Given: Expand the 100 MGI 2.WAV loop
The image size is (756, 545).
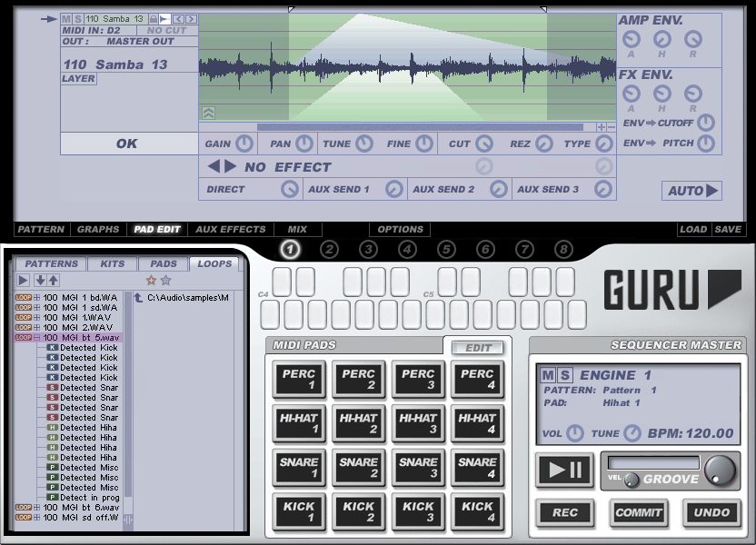Looking at the screenshot, I should pyautogui.click(x=36, y=328).
